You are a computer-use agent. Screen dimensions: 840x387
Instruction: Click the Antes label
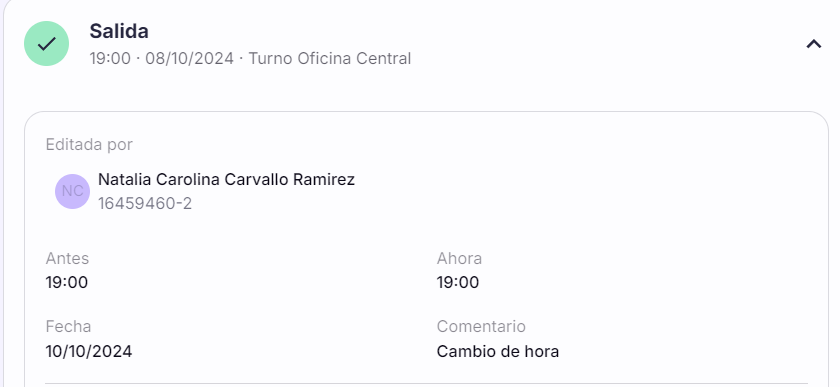click(67, 258)
